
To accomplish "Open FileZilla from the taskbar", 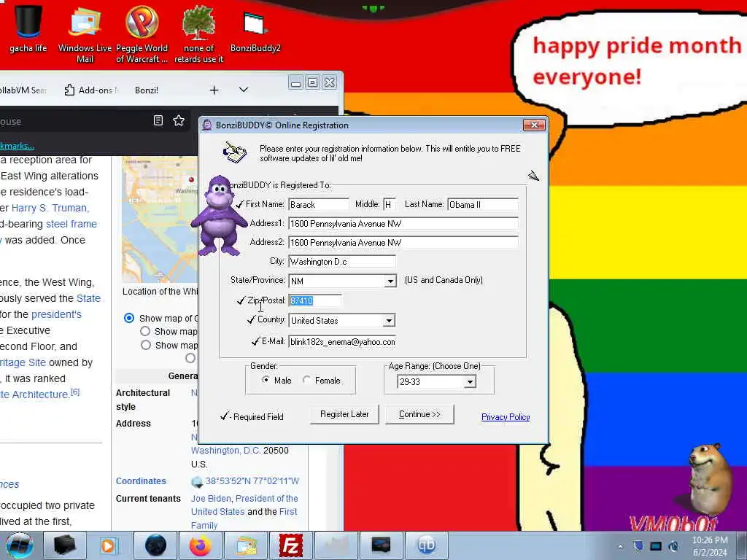I will tap(290, 545).
